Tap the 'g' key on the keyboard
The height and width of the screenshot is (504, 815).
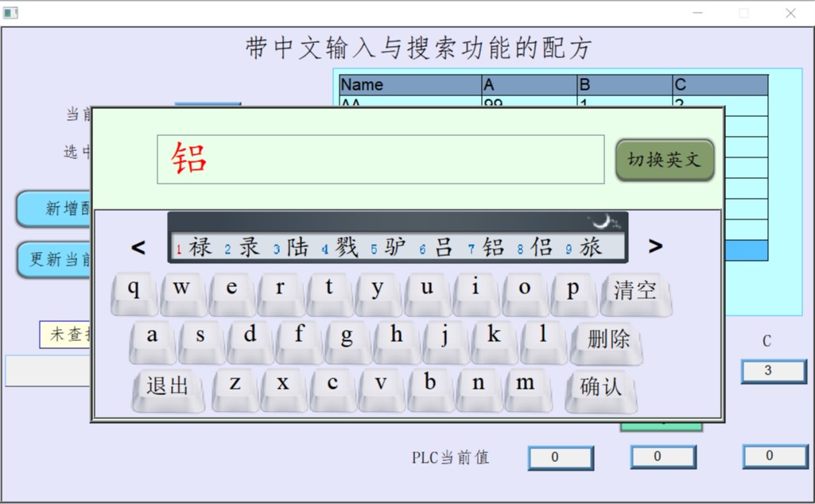coord(347,337)
